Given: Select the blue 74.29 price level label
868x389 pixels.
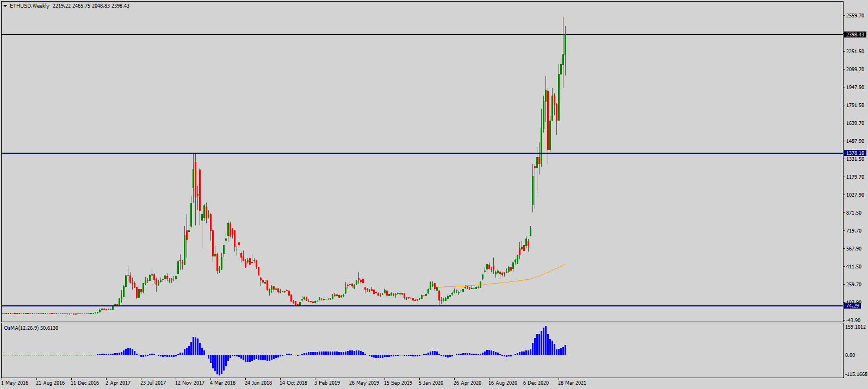Looking at the screenshot, I should click(852, 306).
